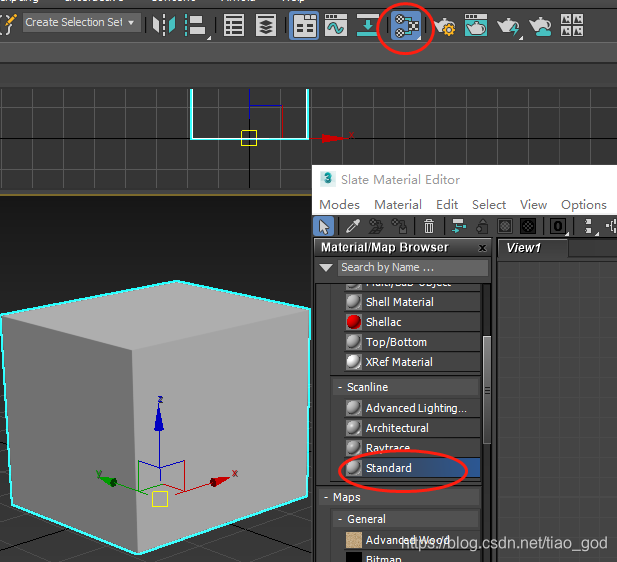Click Assign Material to Selection icon
Screen dimensions: 617x562
coord(399,226)
